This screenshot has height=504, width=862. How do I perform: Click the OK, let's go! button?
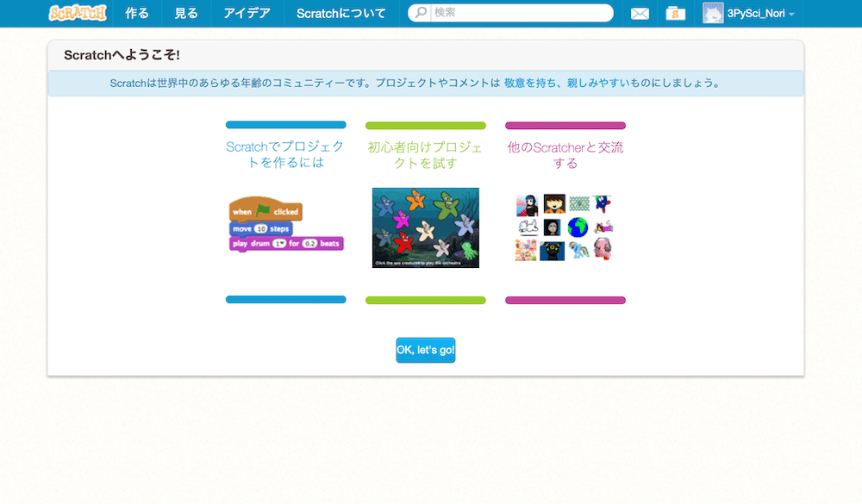tap(426, 350)
